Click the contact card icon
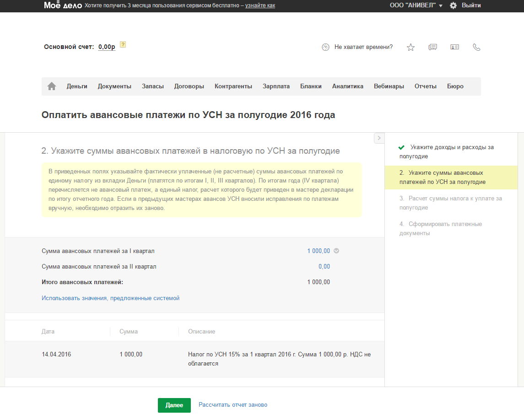Screen dimensions: 524x420 454,47
